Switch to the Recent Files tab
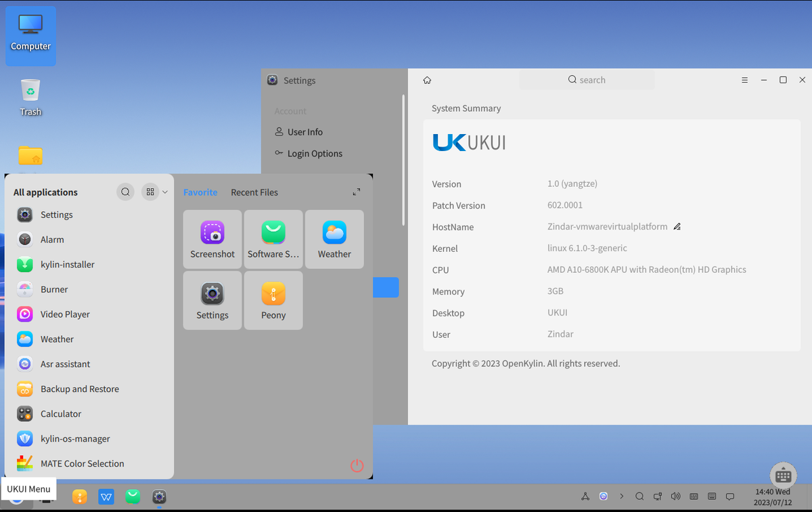Image resolution: width=812 pixels, height=512 pixels. pos(254,192)
